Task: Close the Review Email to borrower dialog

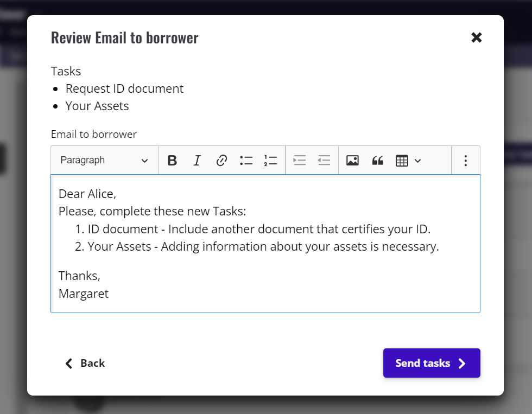Action: point(477,37)
